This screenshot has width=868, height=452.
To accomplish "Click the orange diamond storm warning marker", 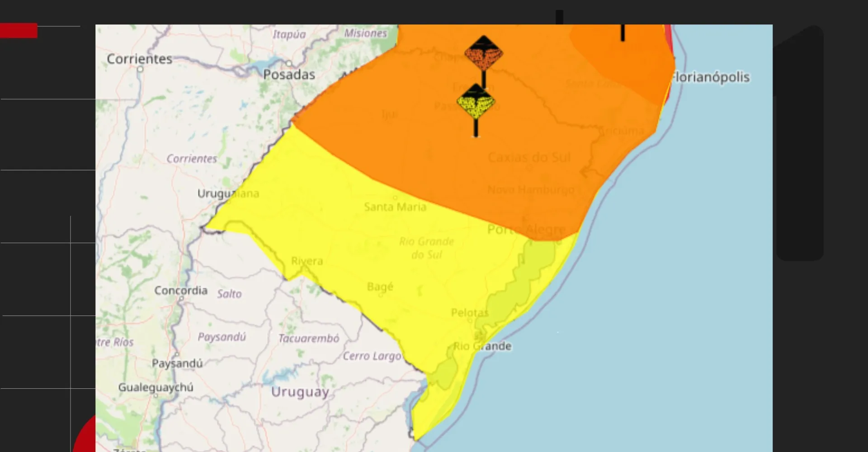I will click(x=483, y=53).
